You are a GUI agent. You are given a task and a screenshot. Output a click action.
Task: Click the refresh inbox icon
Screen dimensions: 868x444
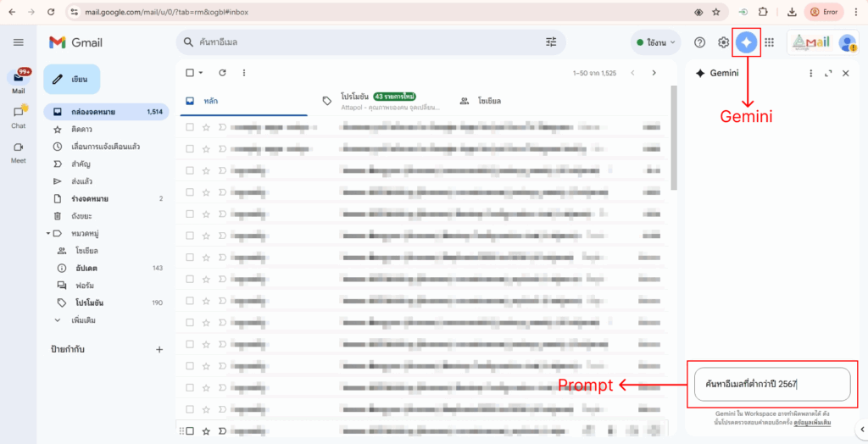(x=222, y=73)
